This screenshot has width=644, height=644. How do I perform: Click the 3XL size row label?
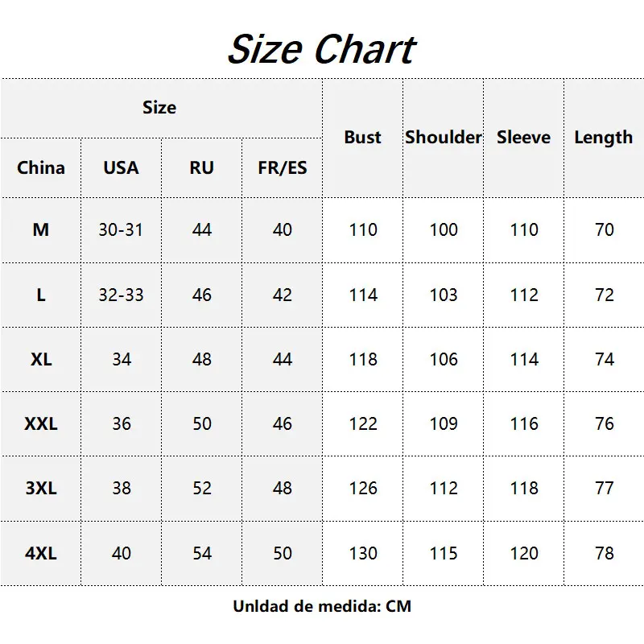(x=41, y=488)
